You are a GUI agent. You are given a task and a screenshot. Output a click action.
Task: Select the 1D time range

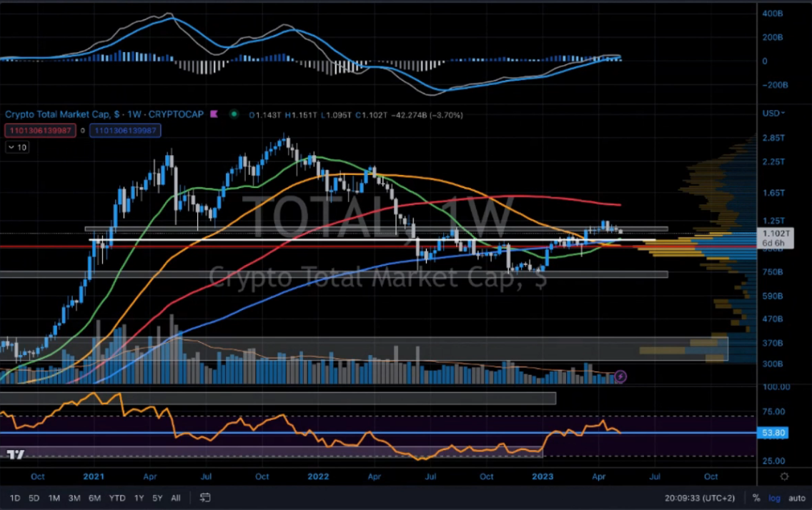click(x=14, y=498)
